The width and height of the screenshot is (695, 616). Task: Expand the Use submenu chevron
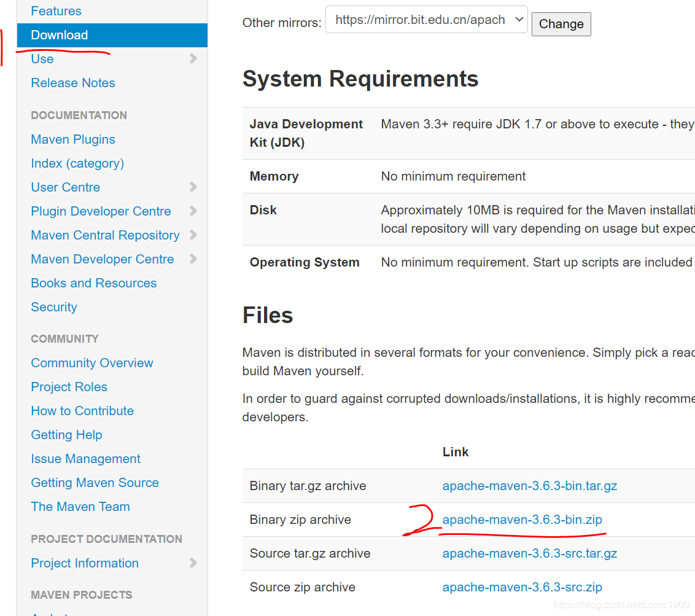[x=193, y=58]
